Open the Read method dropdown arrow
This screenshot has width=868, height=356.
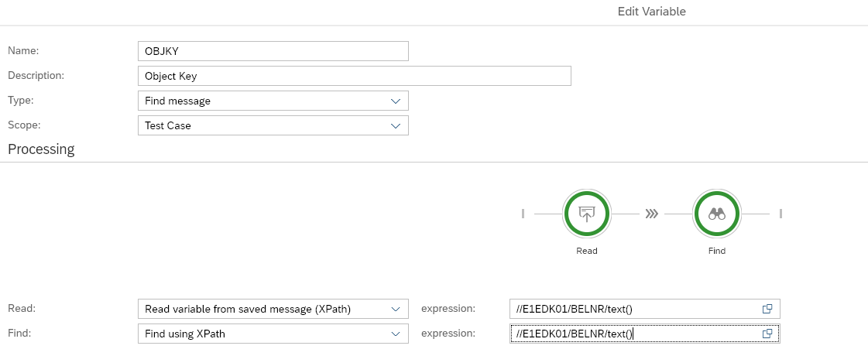point(396,309)
